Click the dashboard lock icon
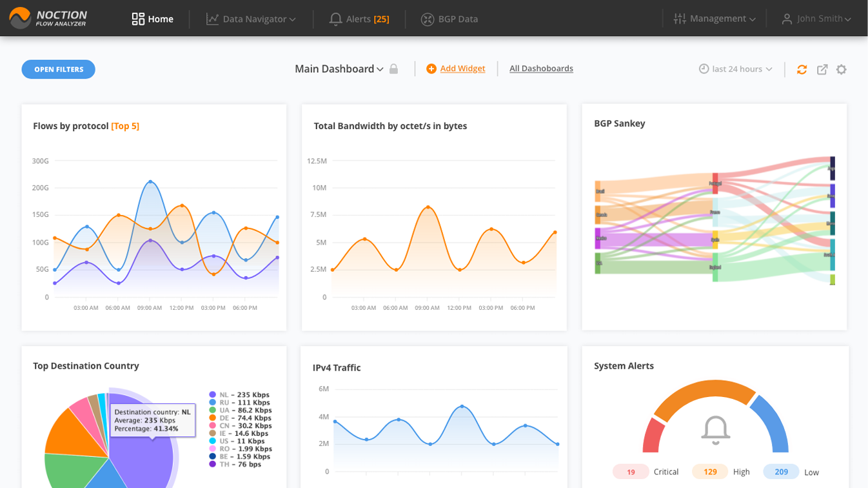This screenshot has height=488, width=868. [393, 68]
